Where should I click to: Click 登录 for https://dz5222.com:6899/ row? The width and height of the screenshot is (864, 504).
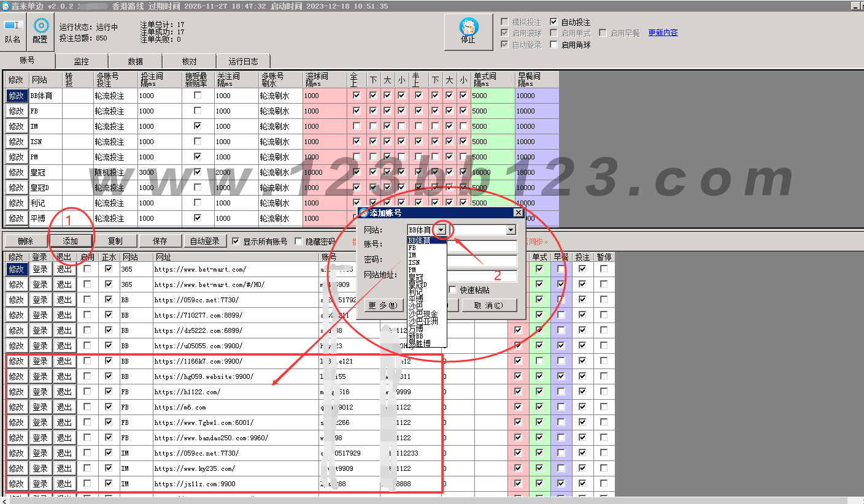pyautogui.click(x=40, y=330)
